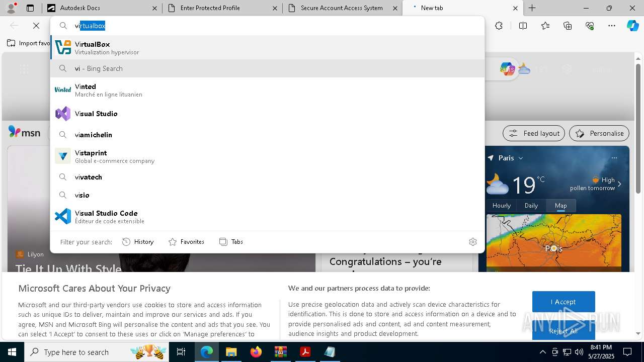Open File Explorer from the taskbar

tap(231, 352)
